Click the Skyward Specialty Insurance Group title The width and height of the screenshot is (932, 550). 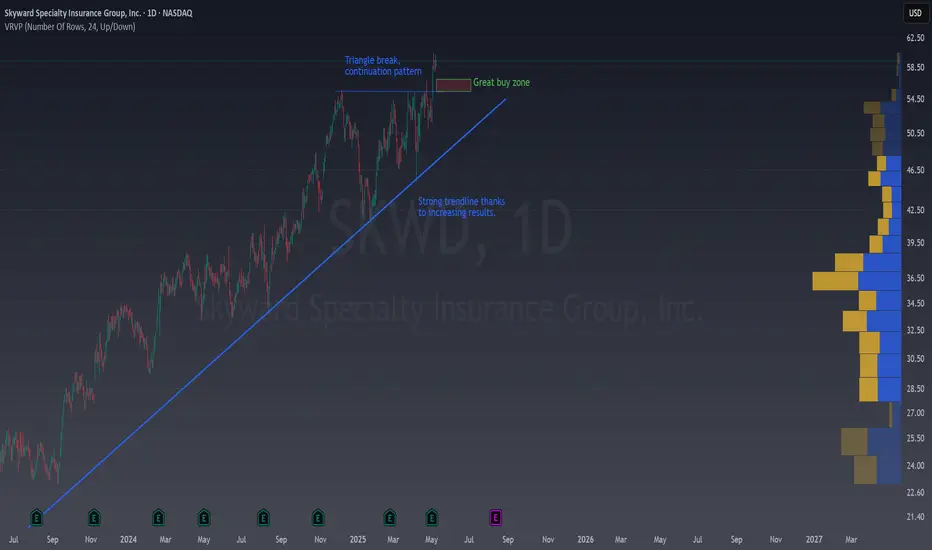click(99, 13)
